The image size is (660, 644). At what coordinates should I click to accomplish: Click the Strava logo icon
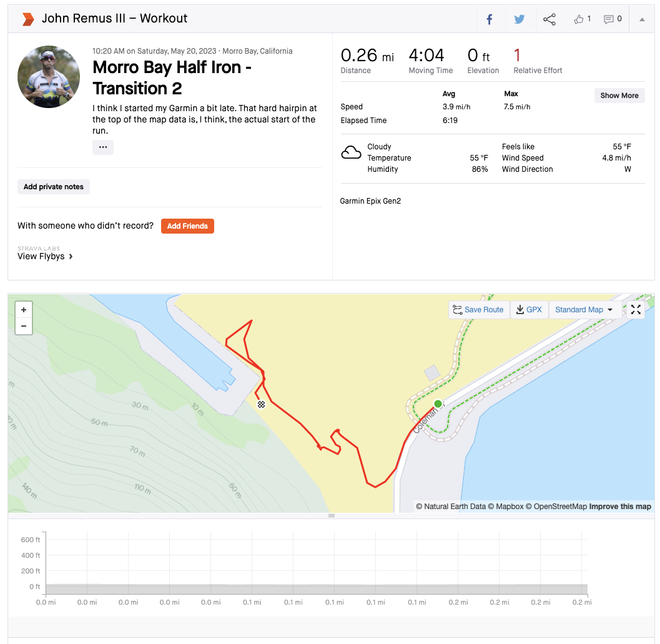pos(27,19)
